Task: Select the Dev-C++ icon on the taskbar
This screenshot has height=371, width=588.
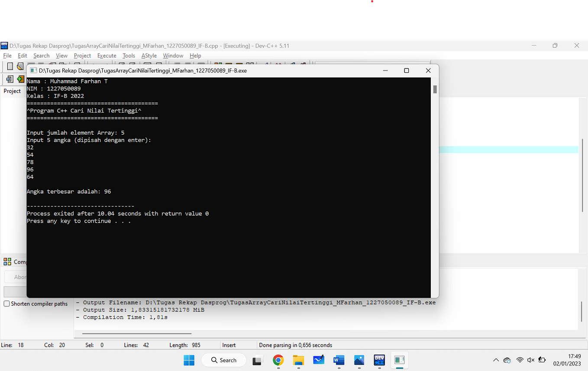Action: click(x=379, y=360)
